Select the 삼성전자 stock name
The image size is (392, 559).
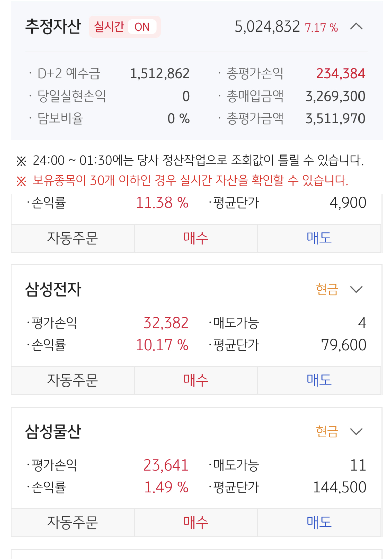tap(53, 289)
